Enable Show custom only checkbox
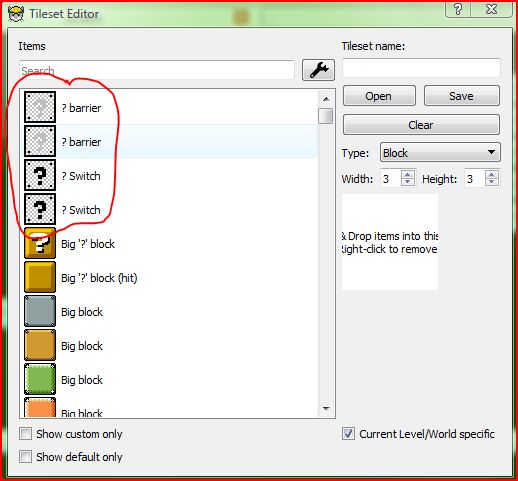 [x=25, y=434]
